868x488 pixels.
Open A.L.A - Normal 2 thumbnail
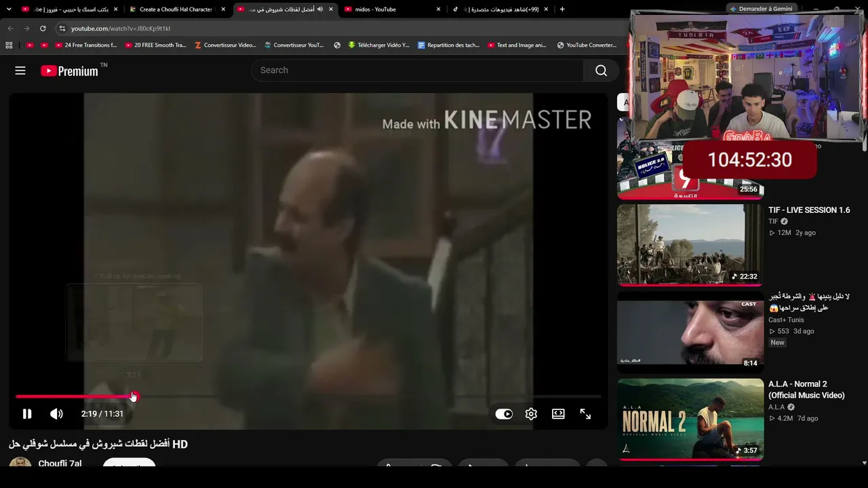(x=690, y=420)
